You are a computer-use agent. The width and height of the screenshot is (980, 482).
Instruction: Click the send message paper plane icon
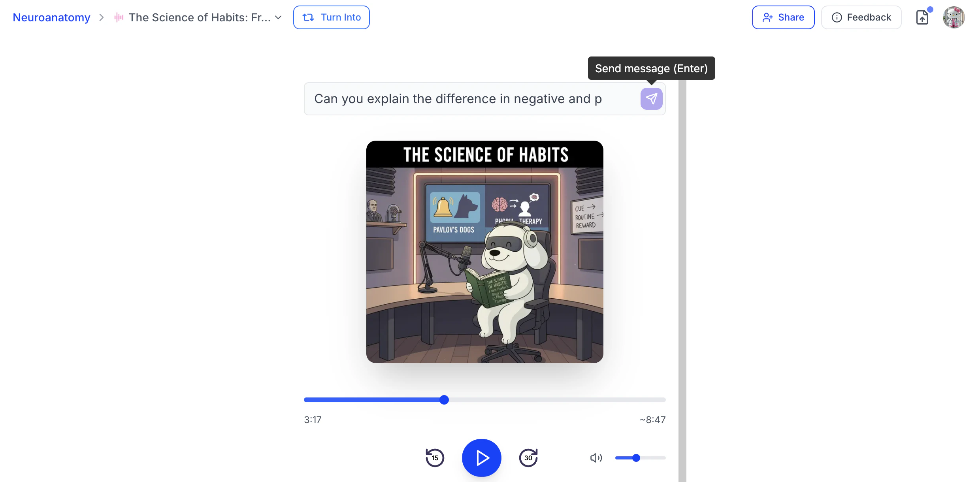[x=651, y=99]
